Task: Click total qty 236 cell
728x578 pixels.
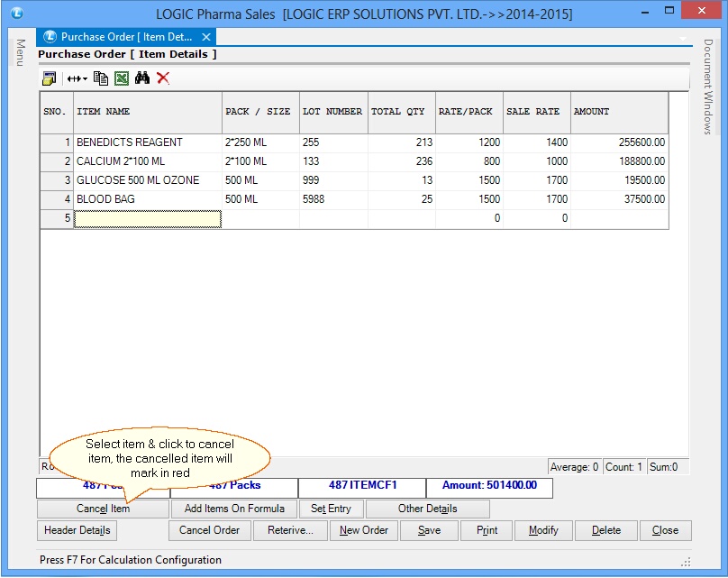Action: [402, 161]
